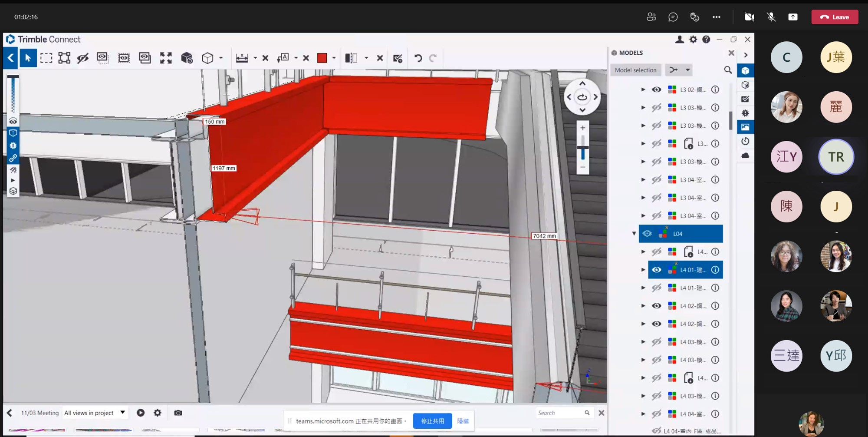Click the measurement tool icon
This screenshot has height=437, width=868.
coord(242,58)
